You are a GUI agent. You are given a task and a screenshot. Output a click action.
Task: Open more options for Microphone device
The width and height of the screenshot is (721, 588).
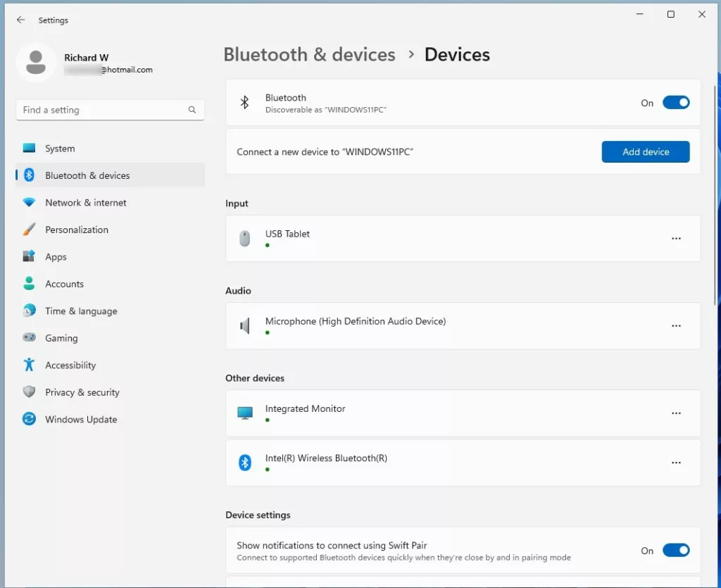676,326
